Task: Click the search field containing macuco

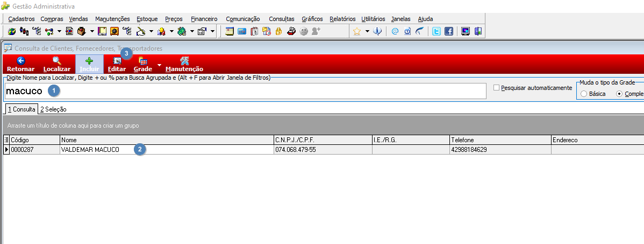Action: click(246, 92)
